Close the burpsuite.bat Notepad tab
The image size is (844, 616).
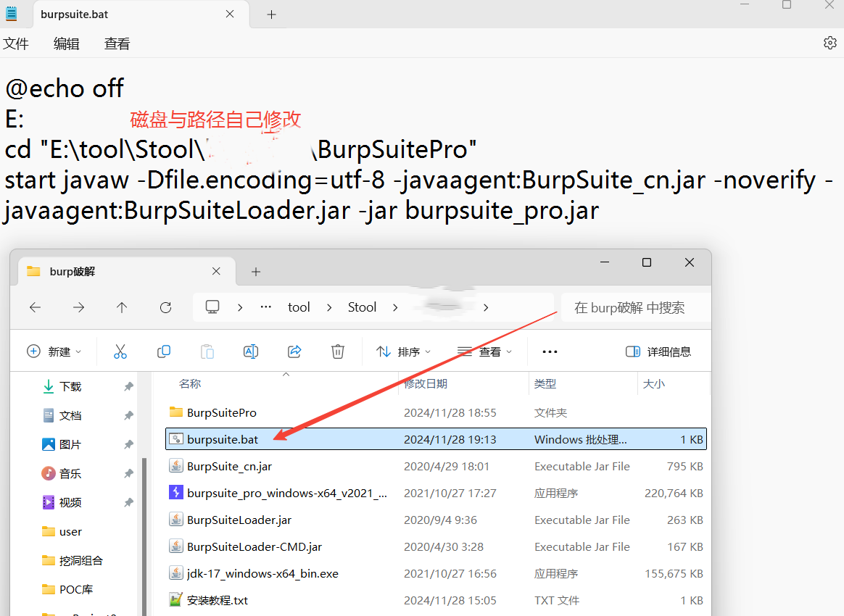click(230, 14)
